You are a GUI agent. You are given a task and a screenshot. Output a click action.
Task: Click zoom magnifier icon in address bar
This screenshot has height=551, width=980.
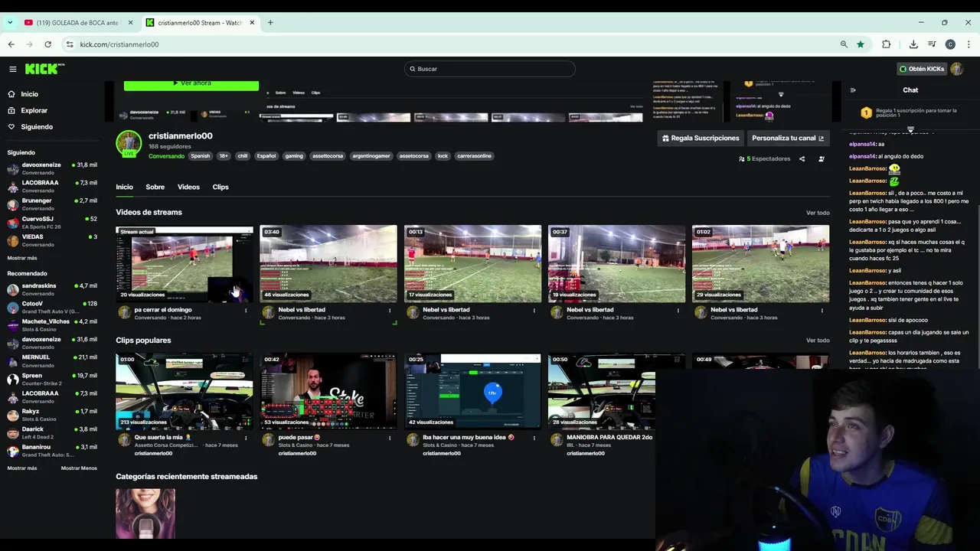pyautogui.click(x=844, y=44)
